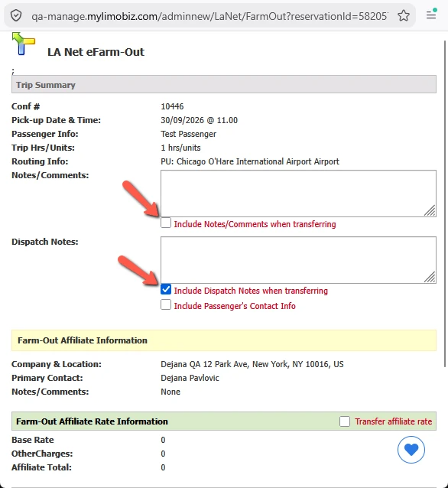448x488 pixels.
Task: Uncheck Include Dispatch Notes when transferring
Action: click(166, 289)
